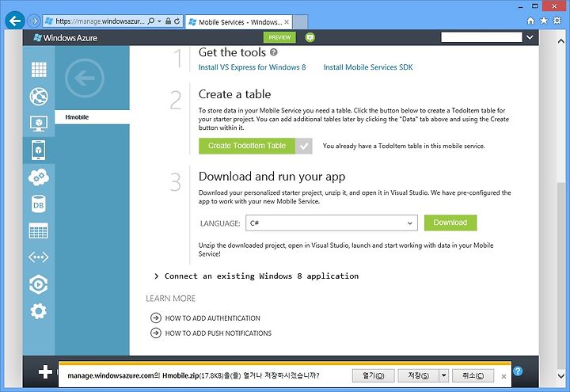The height and width of the screenshot is (392, 570).
Task: Click Install Mobile Services SDK link
Action: pyautogui.click(x=368, y=67)
